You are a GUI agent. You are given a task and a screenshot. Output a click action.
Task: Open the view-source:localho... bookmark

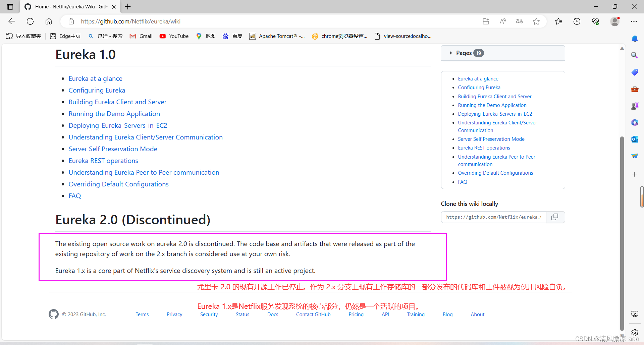403,36
